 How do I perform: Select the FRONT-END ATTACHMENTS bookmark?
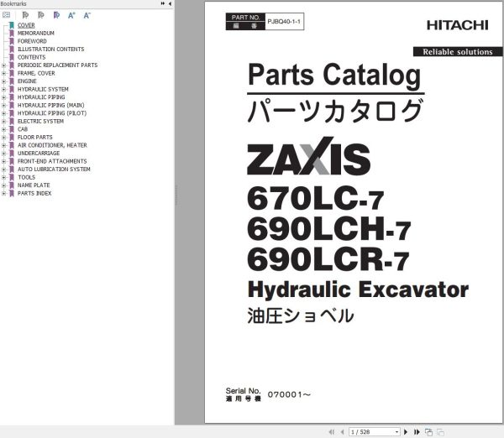point(52,161)
